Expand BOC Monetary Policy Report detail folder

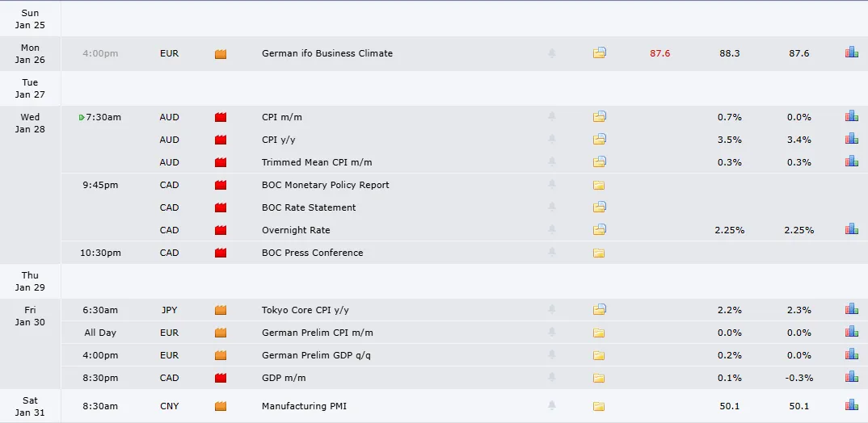pos(598,185)
